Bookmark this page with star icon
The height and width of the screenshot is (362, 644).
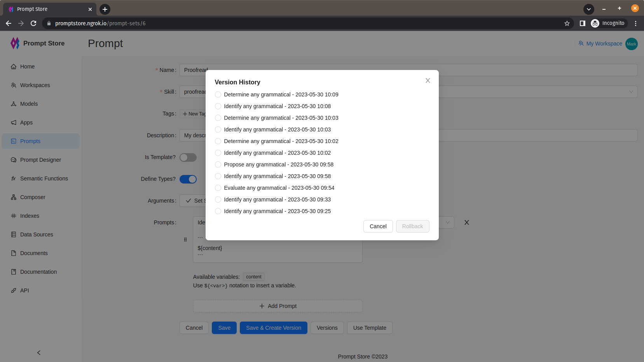[x=567, y=23]
